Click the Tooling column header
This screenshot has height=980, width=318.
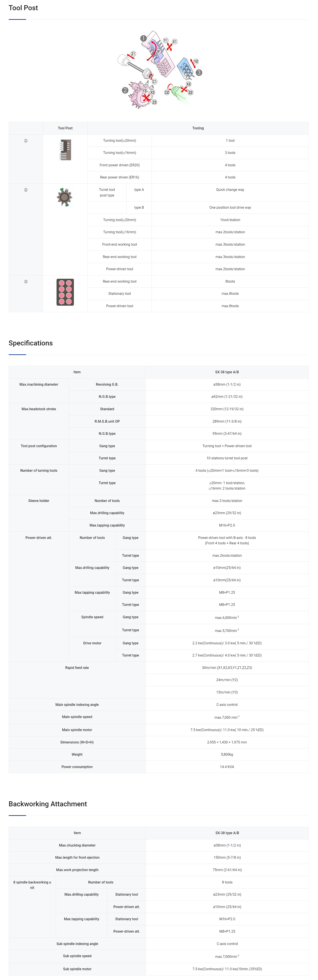(198, 128)
